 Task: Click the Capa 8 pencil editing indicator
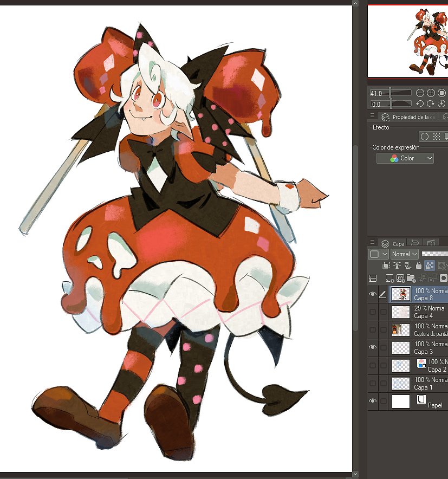382,294
